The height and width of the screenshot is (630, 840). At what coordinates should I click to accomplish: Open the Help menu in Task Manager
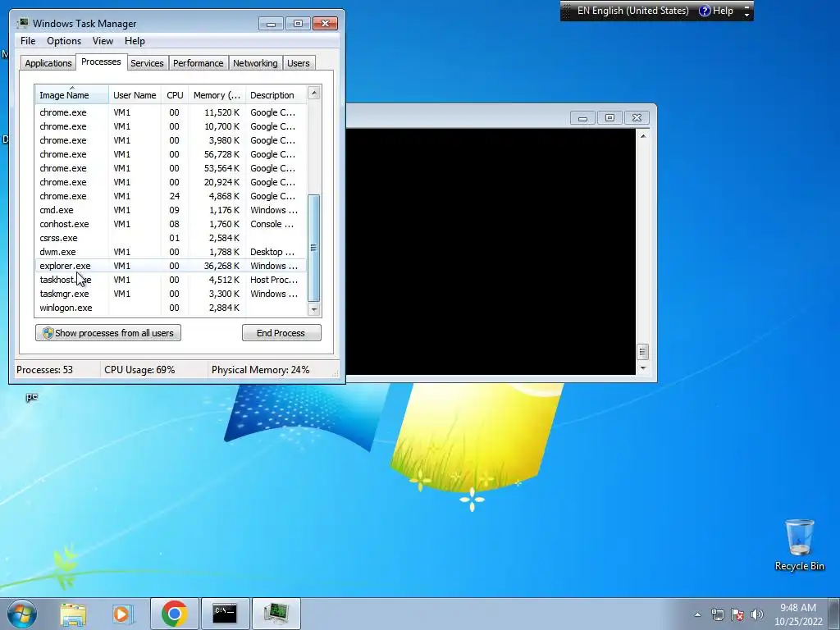tap(135, 41)
